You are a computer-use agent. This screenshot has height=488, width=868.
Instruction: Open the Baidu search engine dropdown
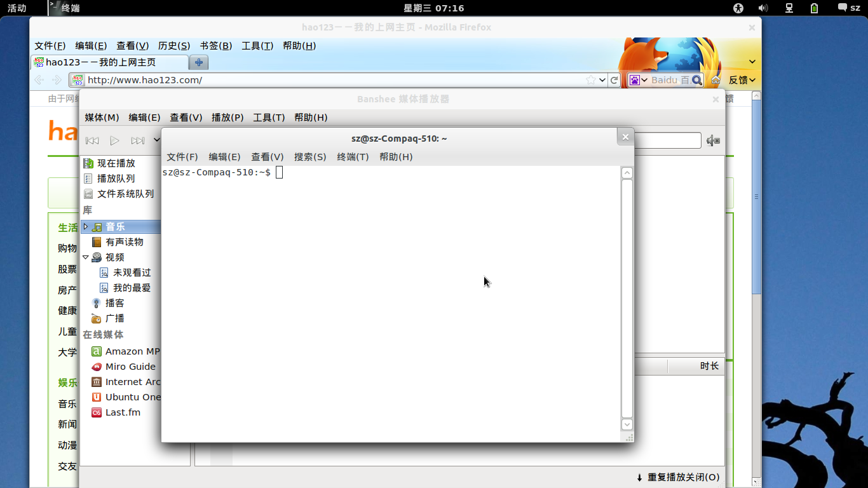tap(639, 80)
